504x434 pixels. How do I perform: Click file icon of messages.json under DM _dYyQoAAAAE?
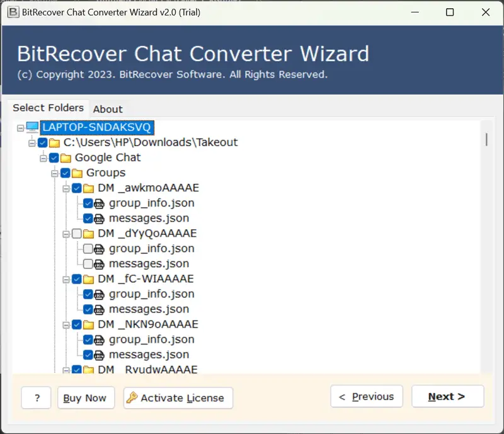click(100, 264)
